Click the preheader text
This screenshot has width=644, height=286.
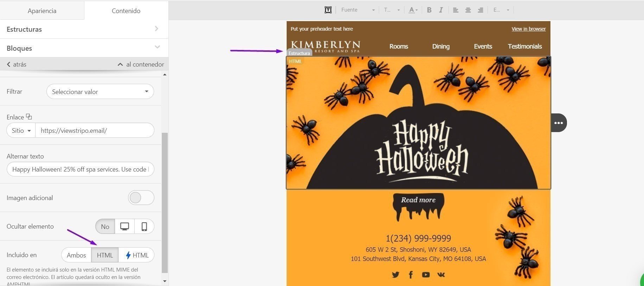pyautogui.click(x=321, y=29)
